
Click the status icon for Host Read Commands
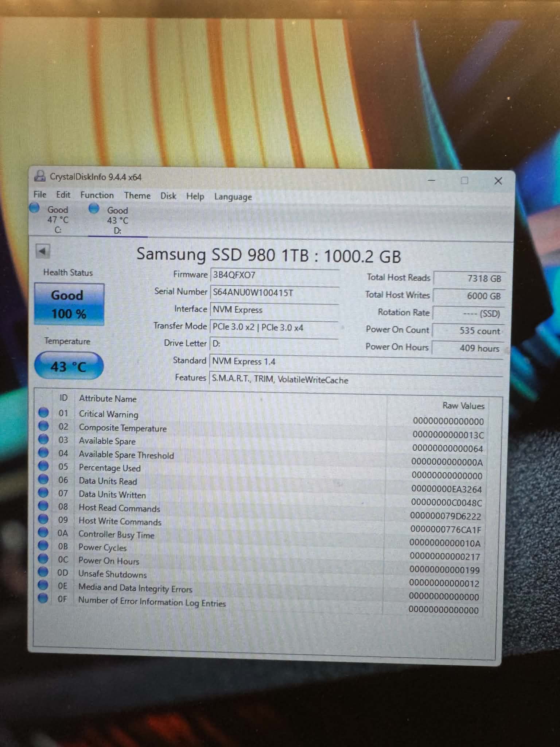coord(43,506)
